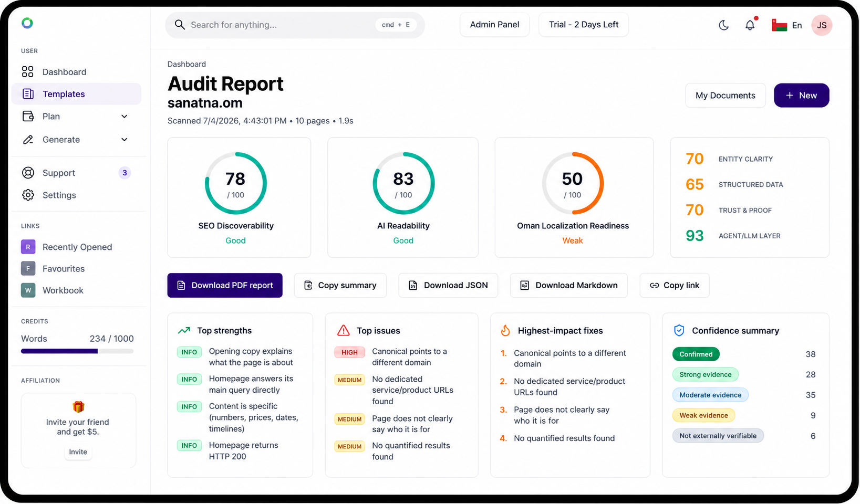Click the SEO Discoverability 78 score ring
The height and width of the screenshot is (504, 860).
tap(236, 183)
